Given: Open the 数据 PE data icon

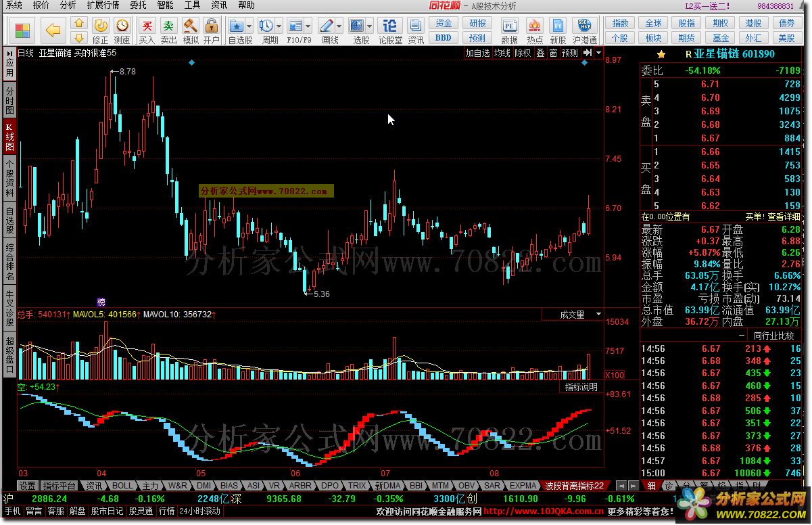Looking at the screenshot, I should tap(510, 31).
